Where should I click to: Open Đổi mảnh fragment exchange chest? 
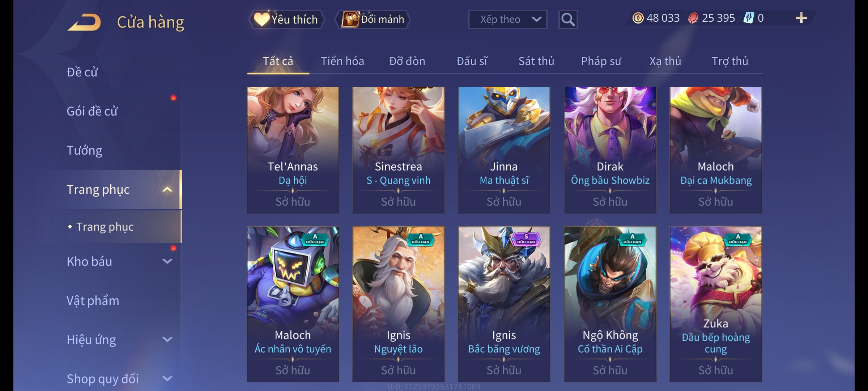373,20
